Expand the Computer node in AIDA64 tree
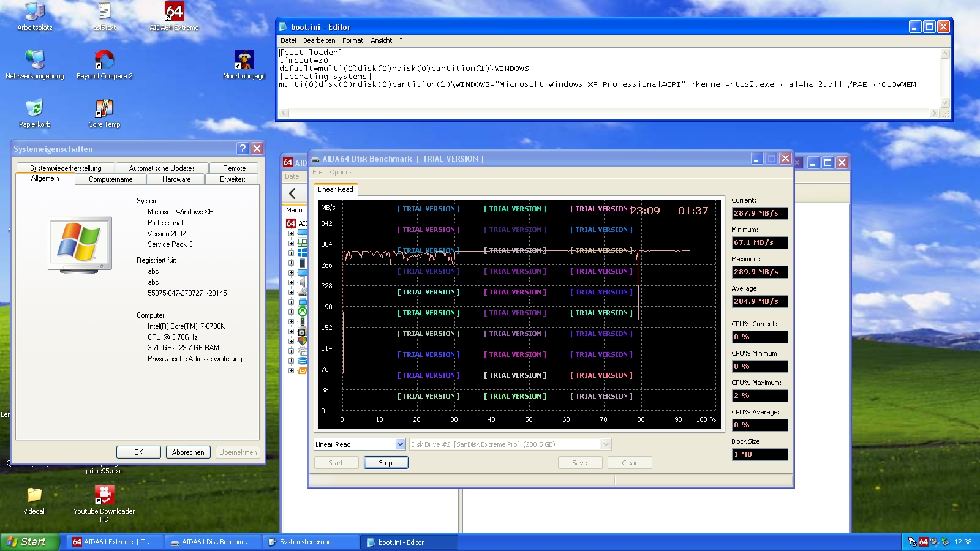This screenshot has width=980, height=551. point(291,233)
